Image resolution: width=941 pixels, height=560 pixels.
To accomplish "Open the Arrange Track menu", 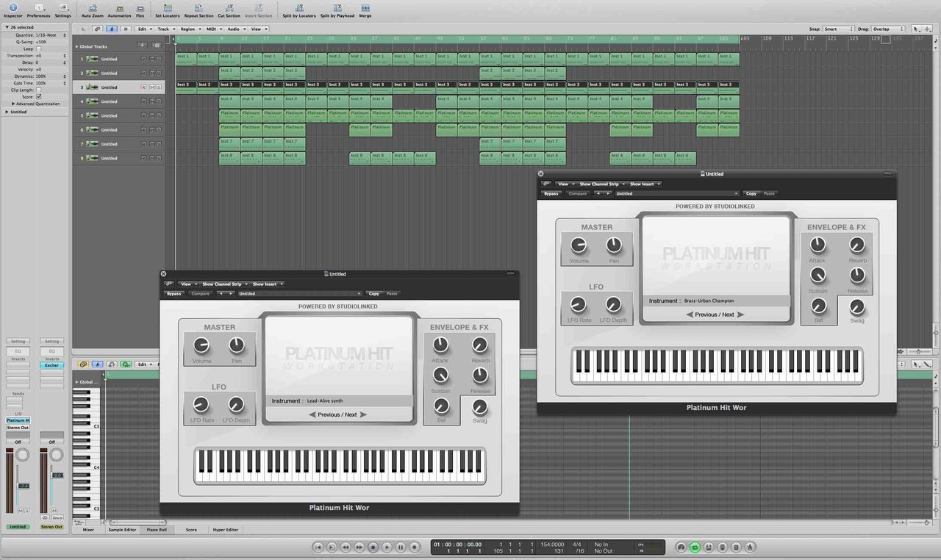I will pyautogui.click(x=165, y=29).
